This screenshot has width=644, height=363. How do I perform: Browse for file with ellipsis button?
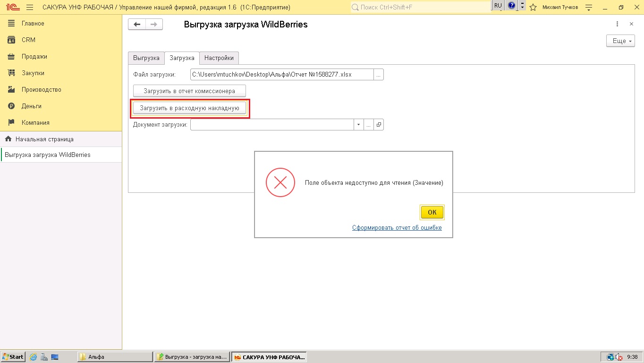379,74
